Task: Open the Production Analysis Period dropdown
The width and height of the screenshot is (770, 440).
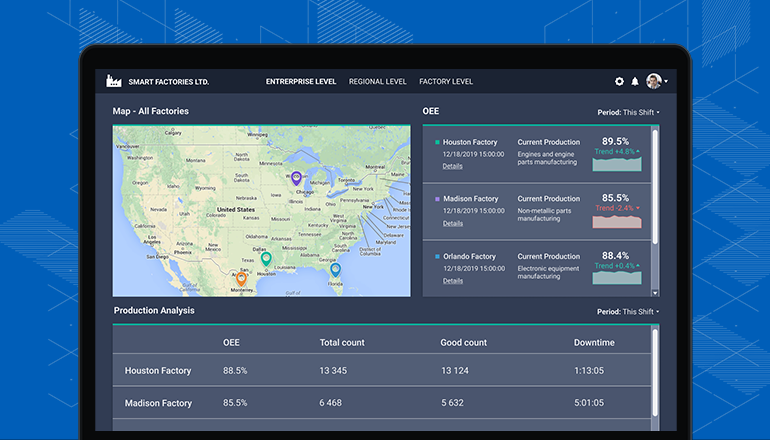Action: (x=628, y=312)
